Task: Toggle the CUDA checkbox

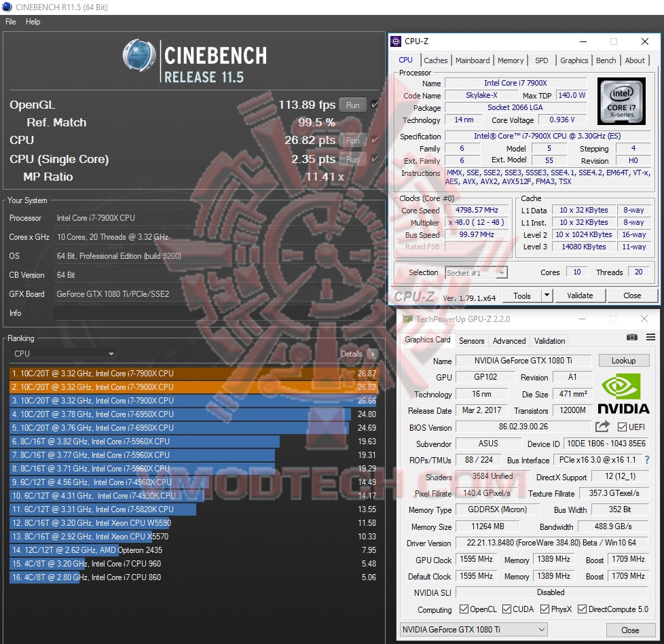Action: [506, 609]
